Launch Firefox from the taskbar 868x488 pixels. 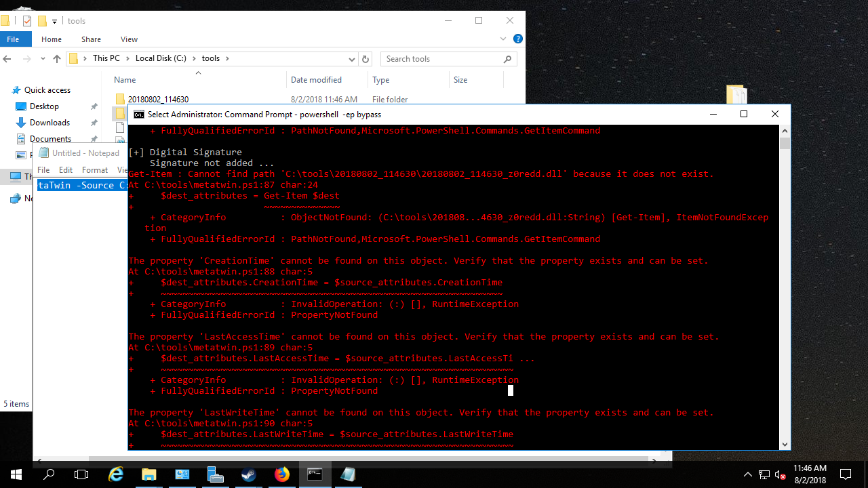281,474
